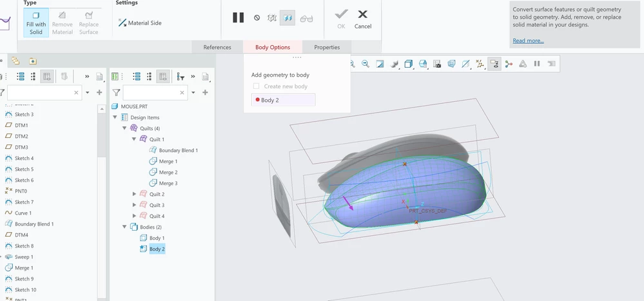Open the left model tree settings icon
644x301 pixels.
pos(99,77)
